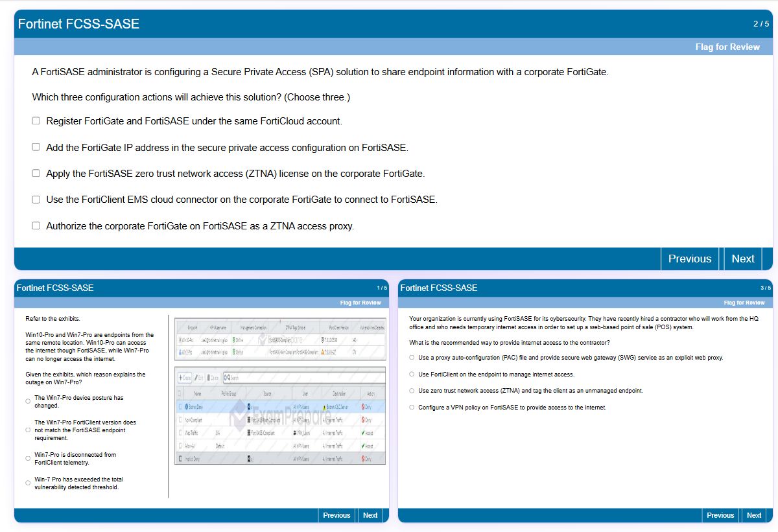Viewport: 778px width, 532px height.
Task: Click the '3 / 5' question counter
Action: point(766,288)
